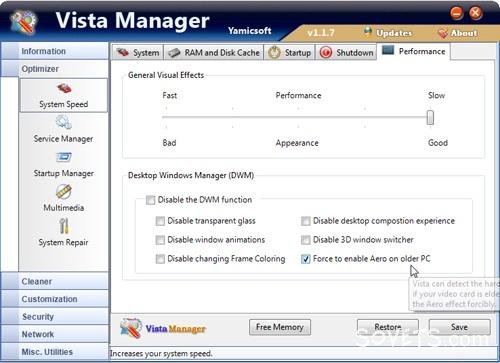Click the About icon in the header

[x=443, y=33]
